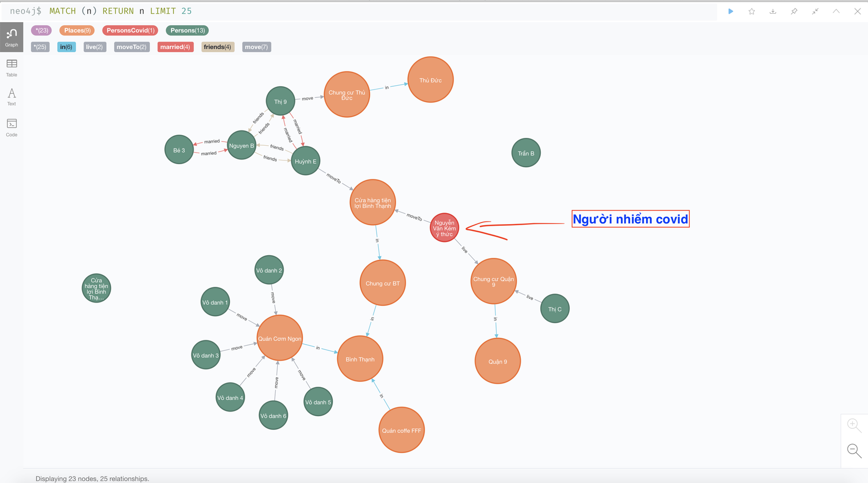Select the Places(9) node label

coord(77,31)
